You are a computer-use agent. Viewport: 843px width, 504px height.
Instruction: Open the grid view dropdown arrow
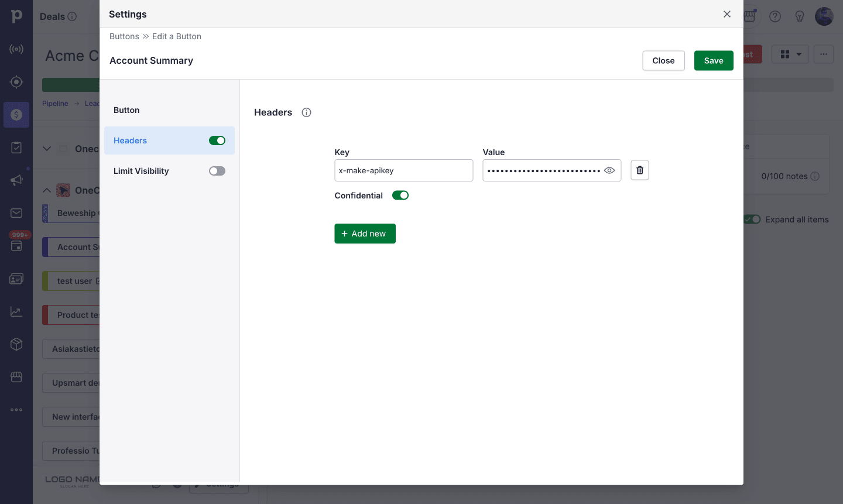pyautogui.click(x=799, y=54)
